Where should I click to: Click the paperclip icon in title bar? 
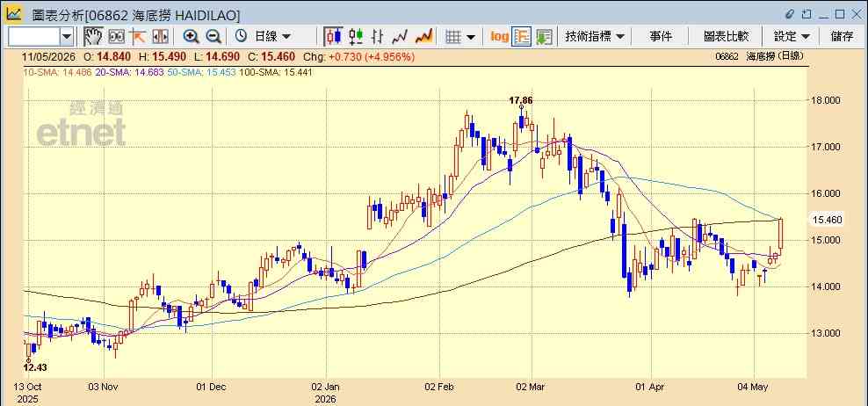791,14
